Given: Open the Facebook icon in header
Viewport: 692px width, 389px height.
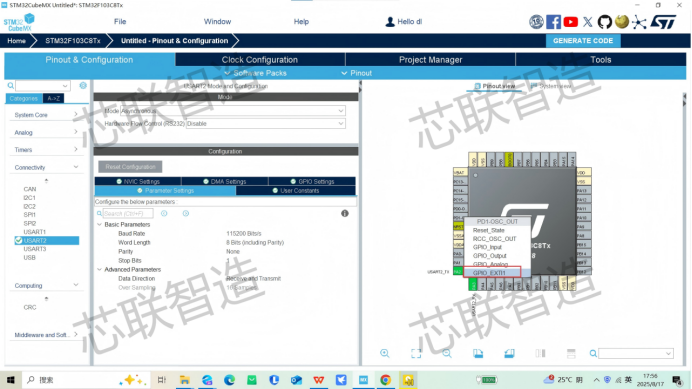Looking at the screenshot, I should pos(553,22).
